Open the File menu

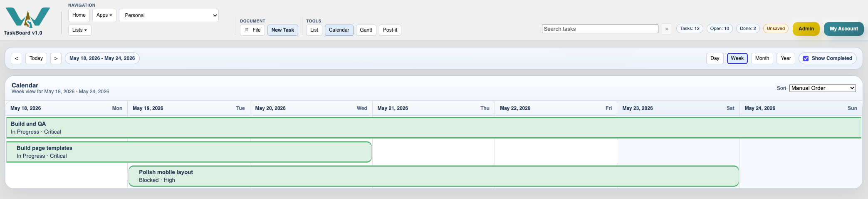pos(252,30)
